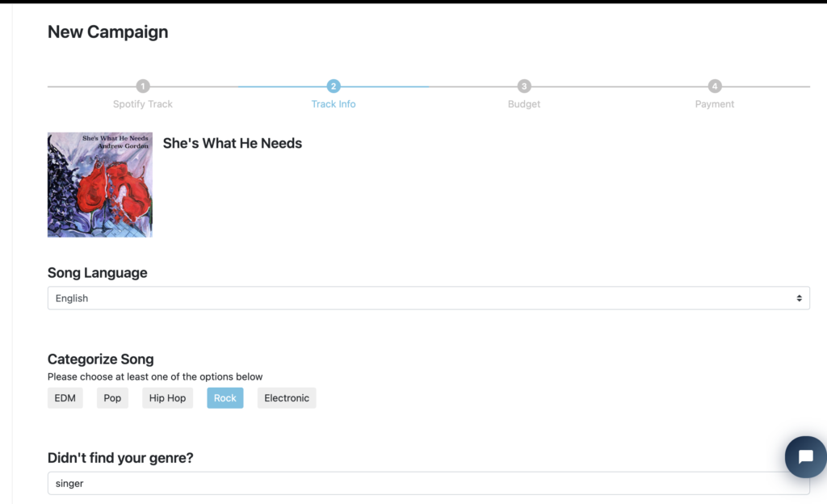Click the Song Language heading
This screenshot has height=504, width=827.
point(98,272)
